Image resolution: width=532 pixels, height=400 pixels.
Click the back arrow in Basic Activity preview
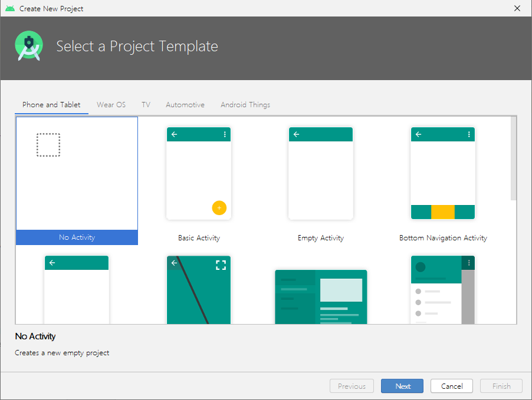coord(175,134)
